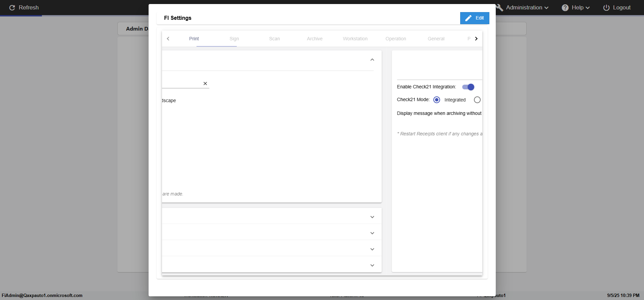Select Integrated Check21 Mode radio button
644x300 pixels.
point(437,100)
